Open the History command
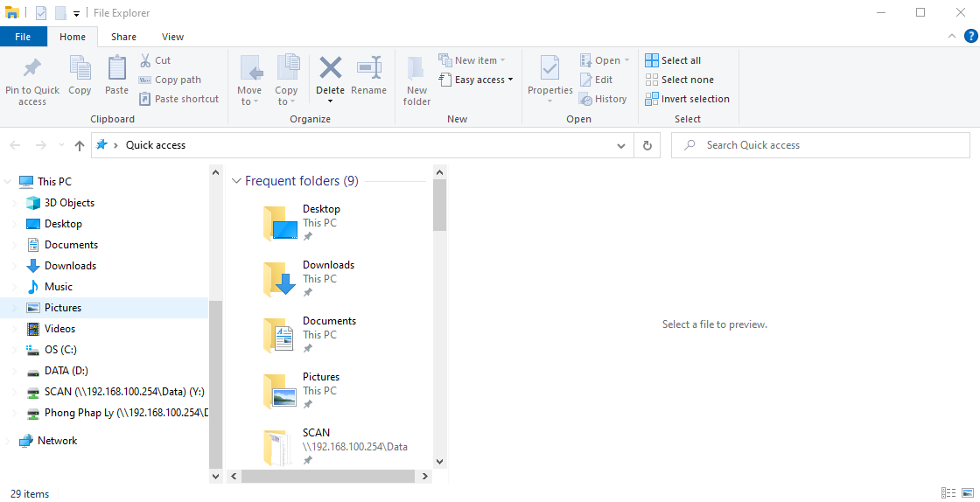 pyautogui.click(x=603, y=100)
